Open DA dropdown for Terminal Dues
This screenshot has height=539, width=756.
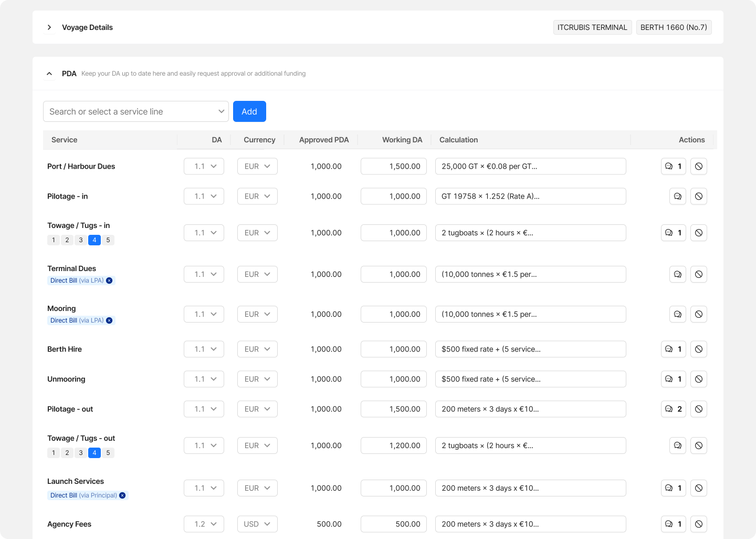(x=204, y=274)
